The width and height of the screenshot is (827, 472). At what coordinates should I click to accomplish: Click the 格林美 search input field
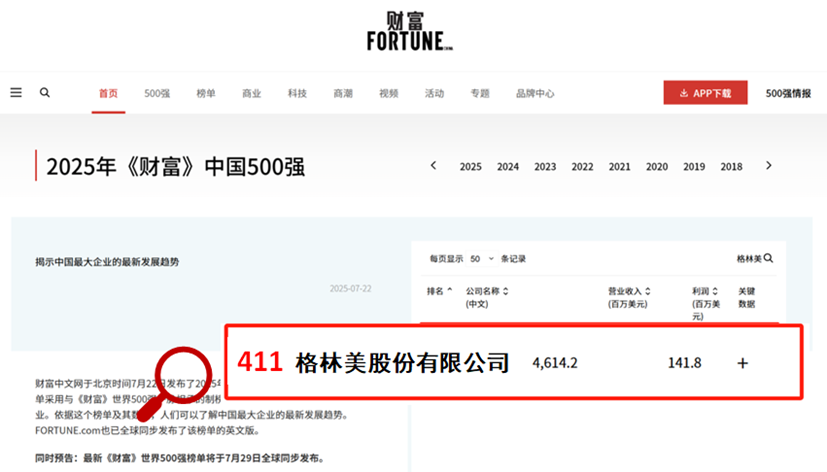tap(749, 258)
